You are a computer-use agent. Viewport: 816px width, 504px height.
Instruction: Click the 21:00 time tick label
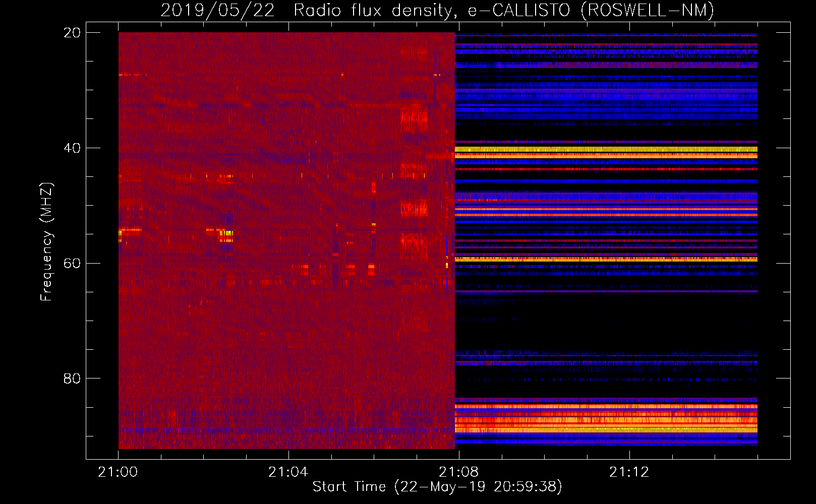[x=118, y=472]
